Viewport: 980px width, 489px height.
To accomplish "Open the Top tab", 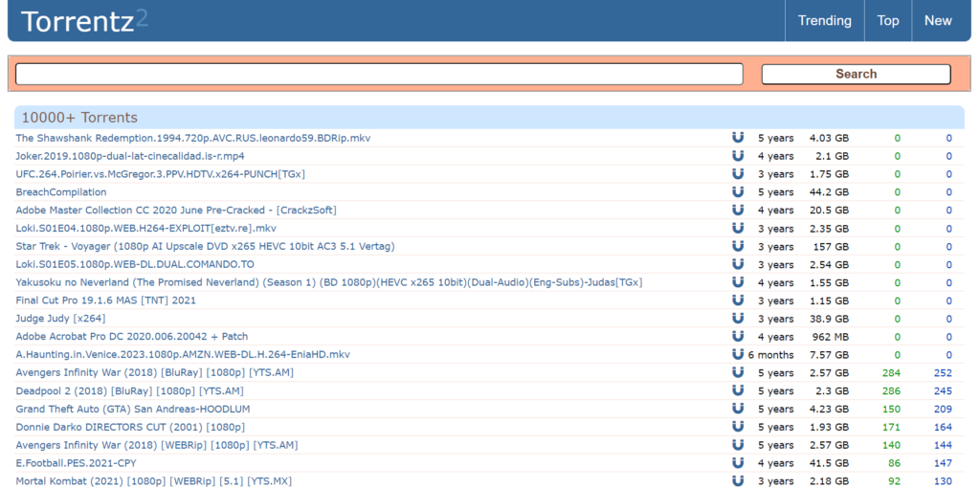I will pos(887,21).
